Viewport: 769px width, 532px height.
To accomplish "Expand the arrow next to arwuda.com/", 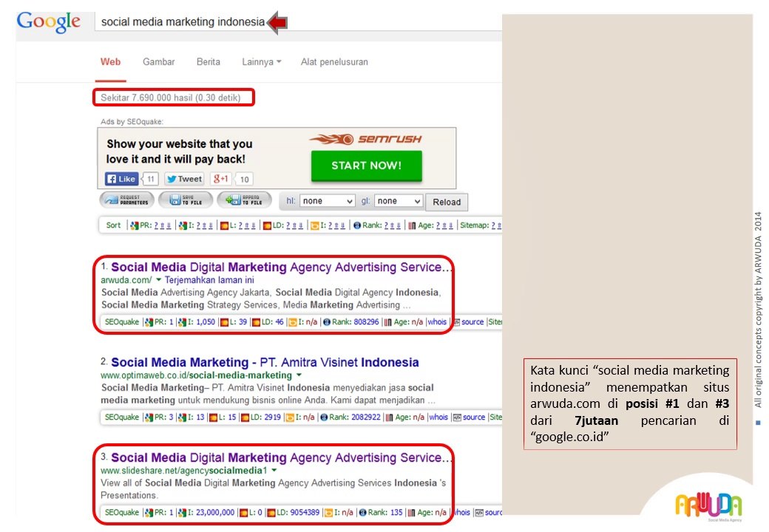I will click(x=158, y=280).
